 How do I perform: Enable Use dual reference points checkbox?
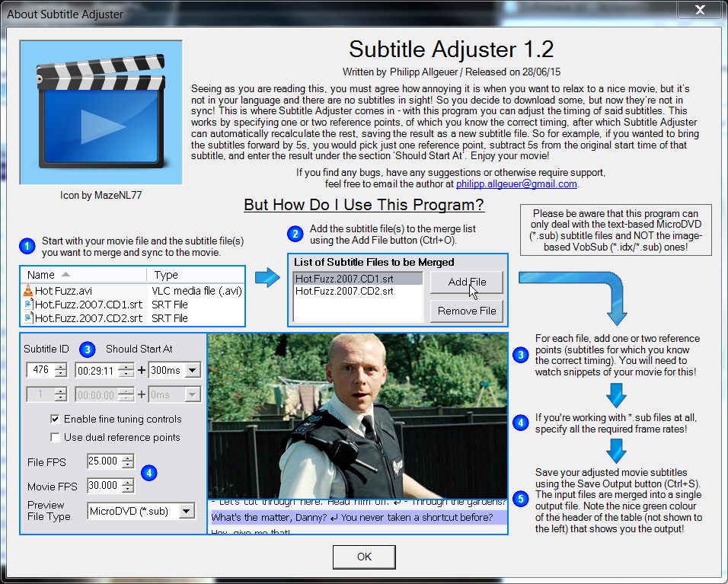(x=55, y=437)
